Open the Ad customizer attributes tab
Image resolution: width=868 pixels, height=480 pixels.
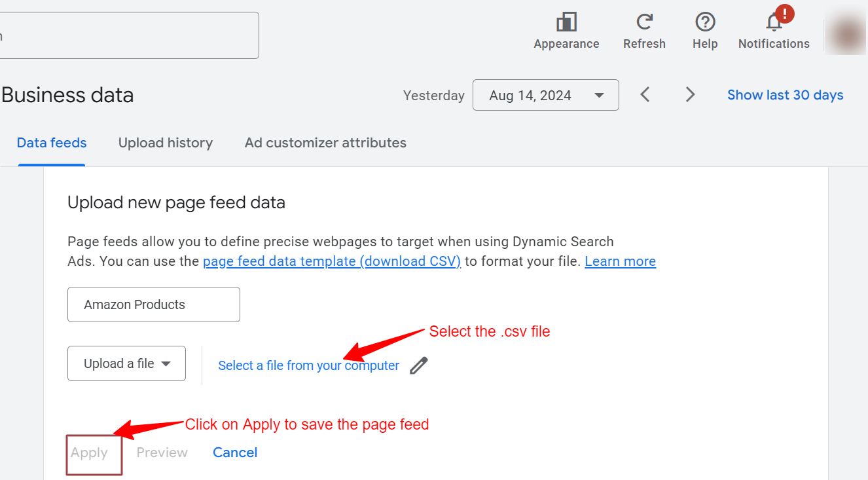pyautogui.click(x=325, y=143)
